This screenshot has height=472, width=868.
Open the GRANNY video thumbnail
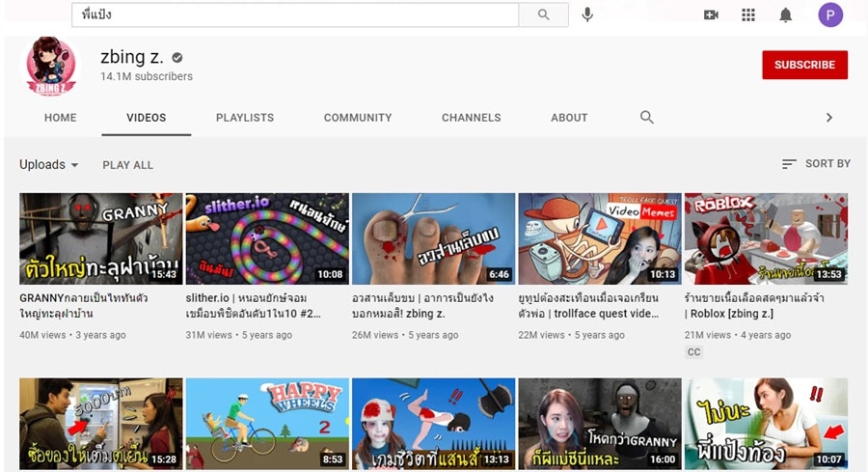pyautogui.click(x=100, y=238)
